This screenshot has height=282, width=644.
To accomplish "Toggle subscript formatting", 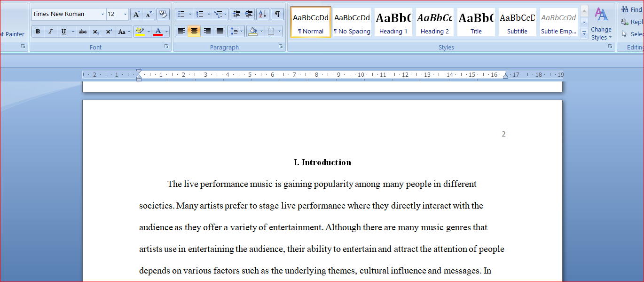I will point(95,32).
